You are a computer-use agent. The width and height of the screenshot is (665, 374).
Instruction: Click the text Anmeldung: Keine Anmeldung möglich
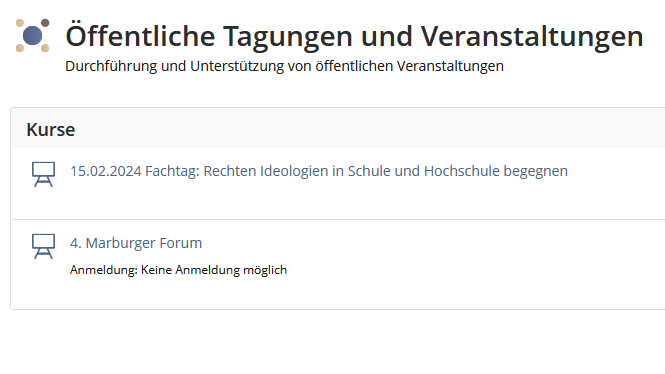coord(178,270)
